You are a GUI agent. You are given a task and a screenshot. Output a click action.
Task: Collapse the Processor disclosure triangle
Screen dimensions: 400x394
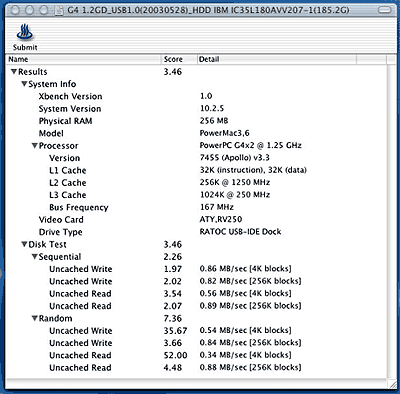[x=35, y=146]
